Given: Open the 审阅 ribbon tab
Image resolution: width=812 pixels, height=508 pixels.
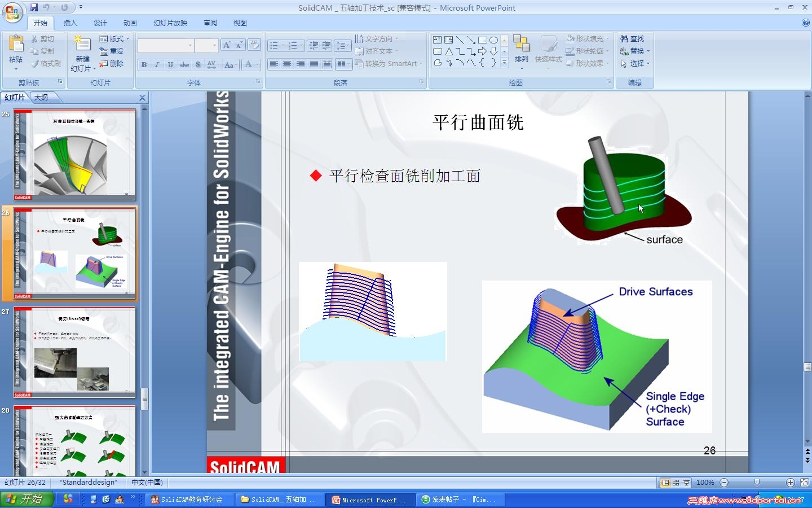Looking at the screenshot, I should [x=210, y=23].
